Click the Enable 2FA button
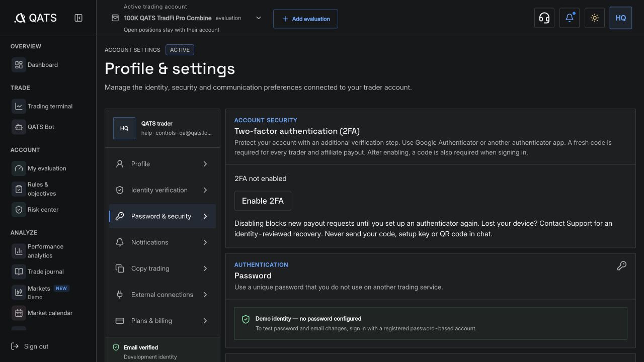The width and height of the screenshot is (644, 362). [263, 201]
